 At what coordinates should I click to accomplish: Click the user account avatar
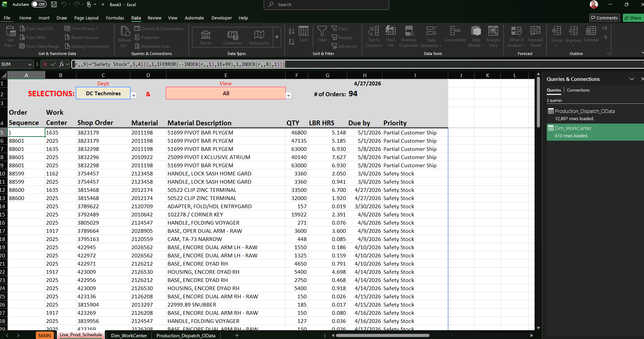click(594, 4)
